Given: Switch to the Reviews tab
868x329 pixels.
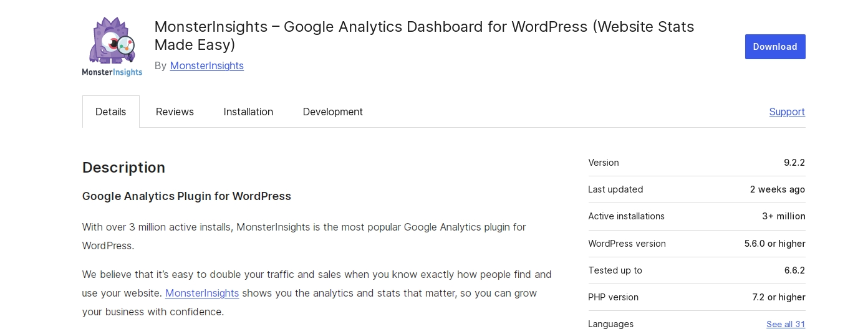Looking at the screenshot, I should 175,112.
